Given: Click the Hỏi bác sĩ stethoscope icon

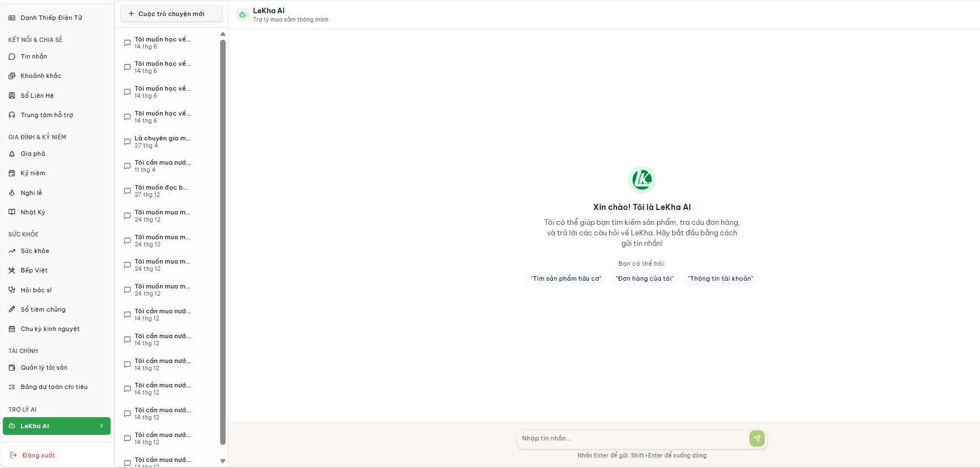Looking at the screenshot, I should (12, 290).
